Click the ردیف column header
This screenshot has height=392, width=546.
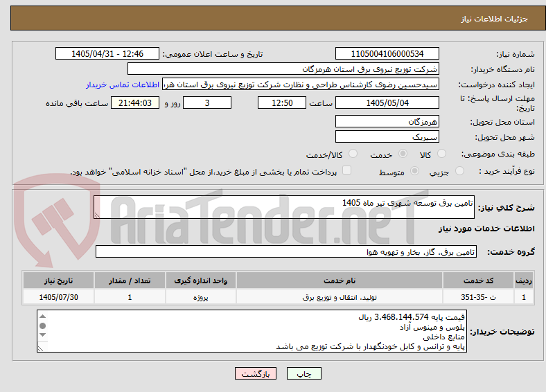(524, 280)
